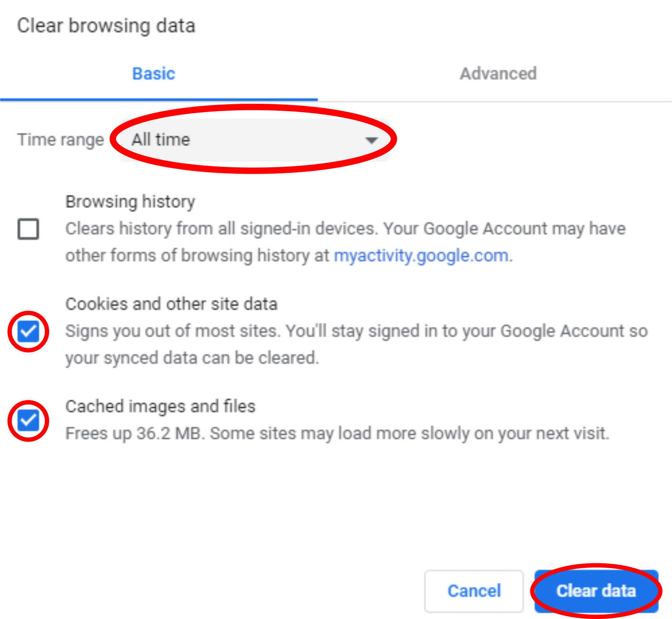Select the "All time" text in Time range box
Screen dimensions: 672x619
[x=161, y=140]
